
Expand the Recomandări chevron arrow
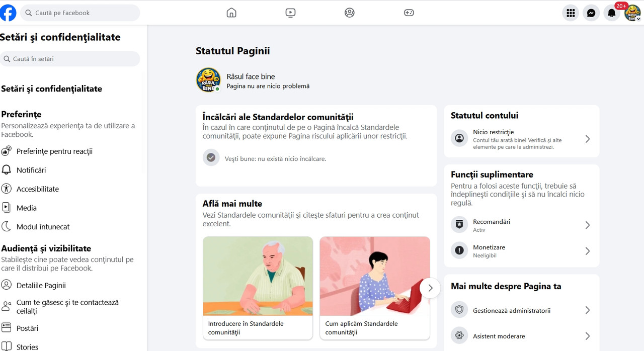[587, 225]
